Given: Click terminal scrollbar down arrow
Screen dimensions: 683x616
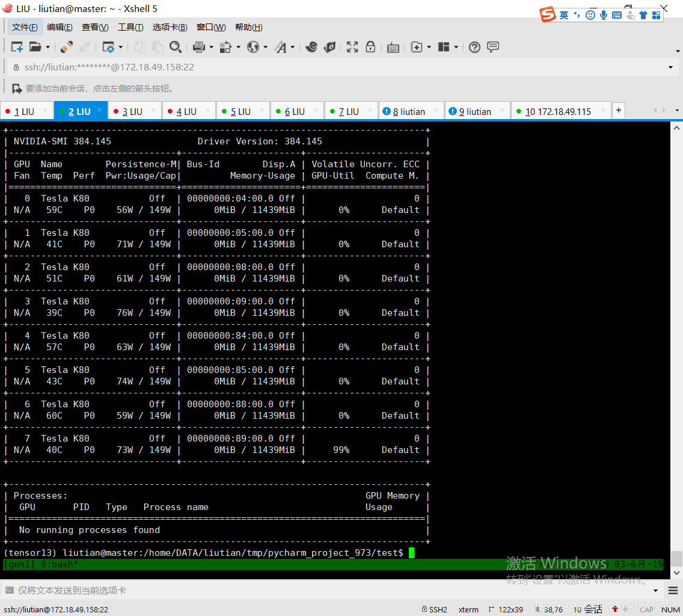Looking at the screenshot, I should (x=676, y=573).
